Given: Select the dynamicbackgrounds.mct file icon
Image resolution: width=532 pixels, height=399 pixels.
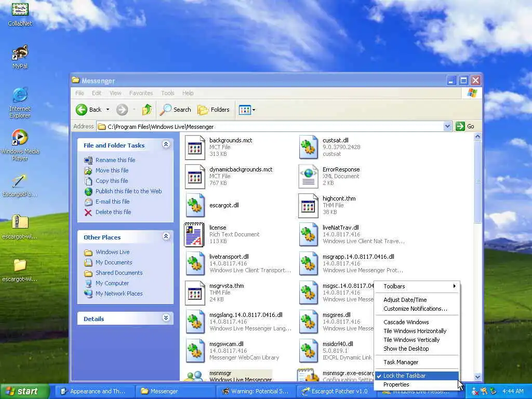Looking at the screenshot, I should 195,177.
